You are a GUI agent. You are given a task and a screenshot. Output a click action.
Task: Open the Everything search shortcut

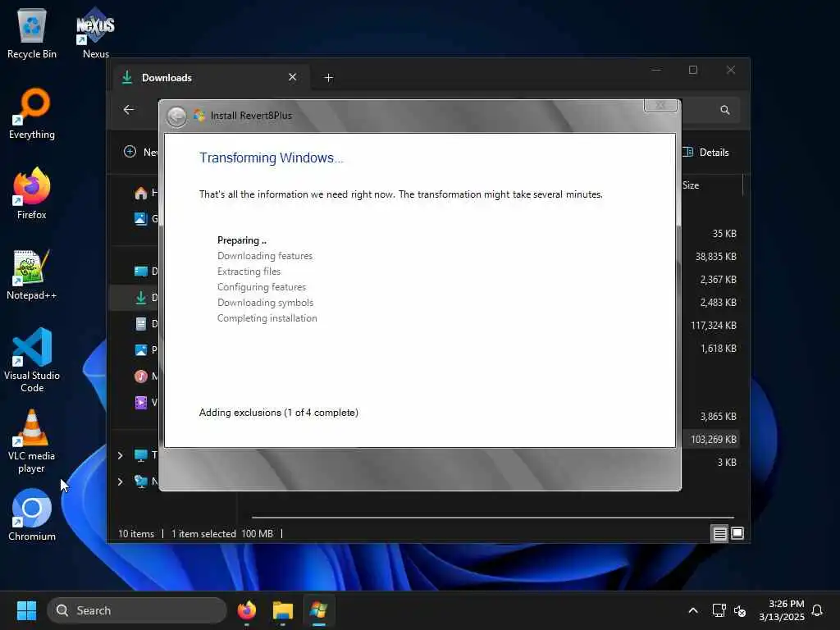coord(32,114)
